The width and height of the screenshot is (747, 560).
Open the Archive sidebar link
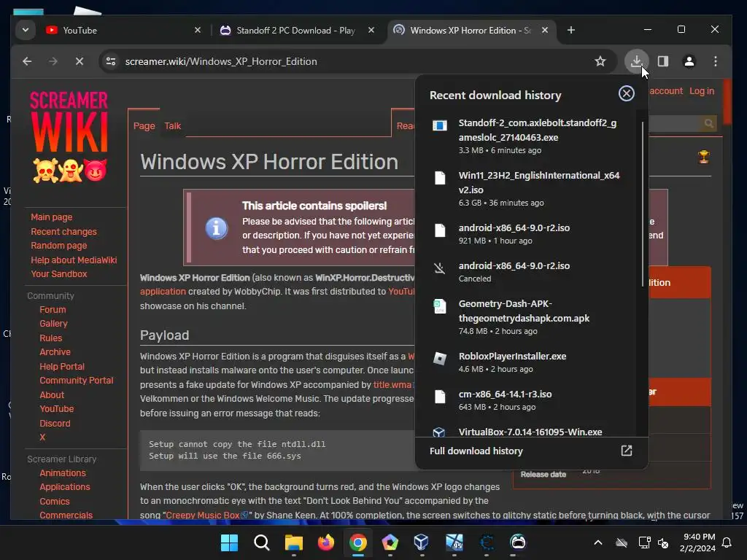55,352
